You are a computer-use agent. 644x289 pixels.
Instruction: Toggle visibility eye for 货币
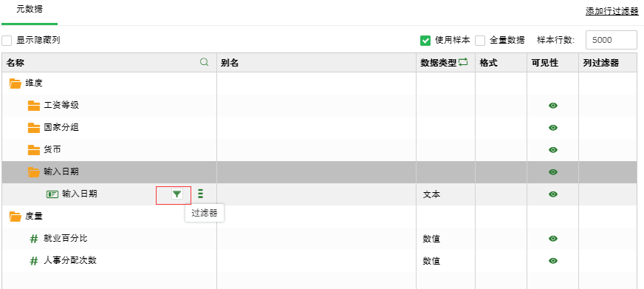click(x=553, y=149)
